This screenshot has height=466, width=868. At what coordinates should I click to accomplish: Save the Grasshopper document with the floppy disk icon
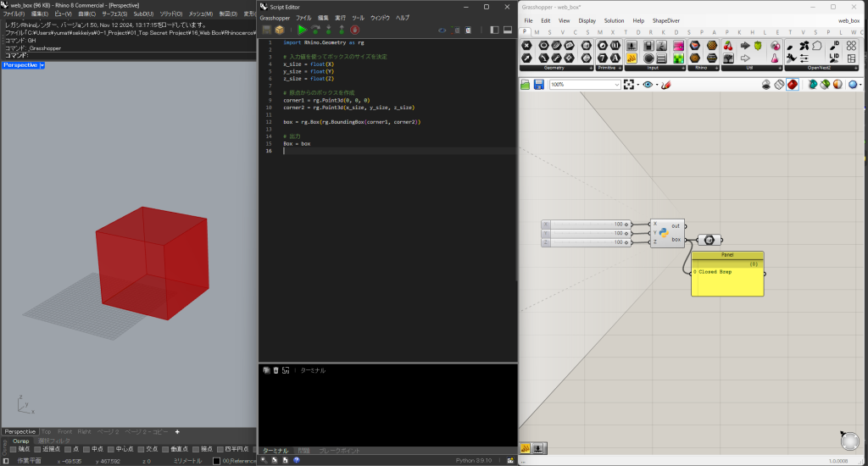click(538, 85)
